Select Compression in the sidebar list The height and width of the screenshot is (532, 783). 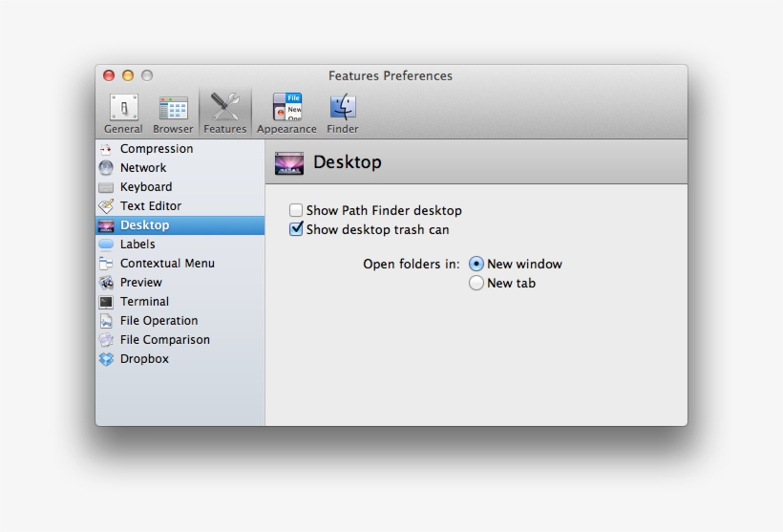(180, 149)
